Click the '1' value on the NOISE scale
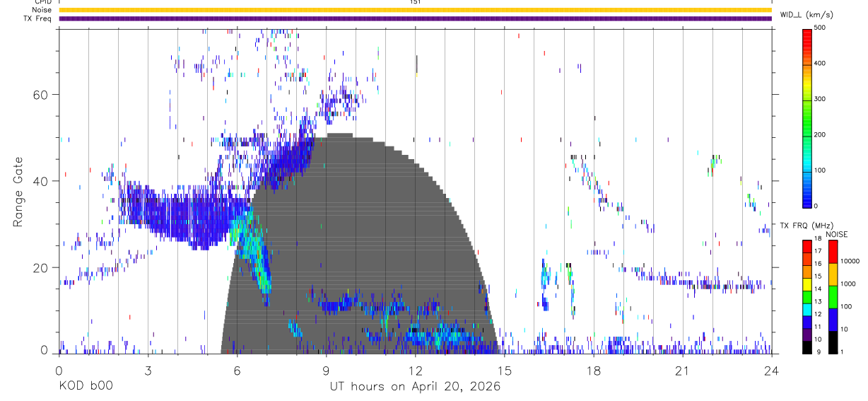The height and width of the screenshot is (401, 868). pos(843,351)
